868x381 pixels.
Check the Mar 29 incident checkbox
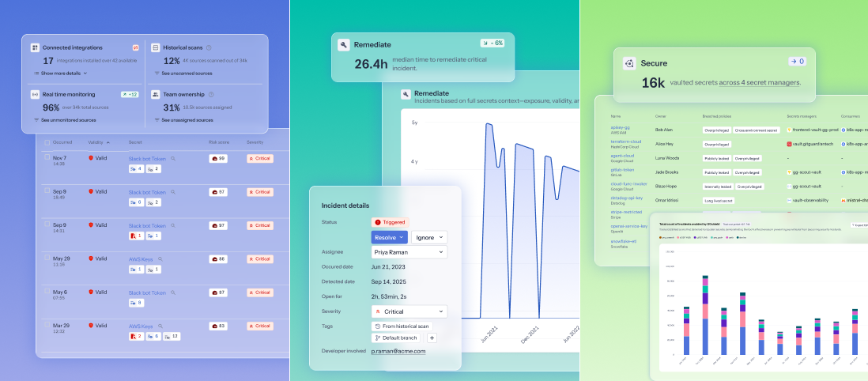point(47,325)
